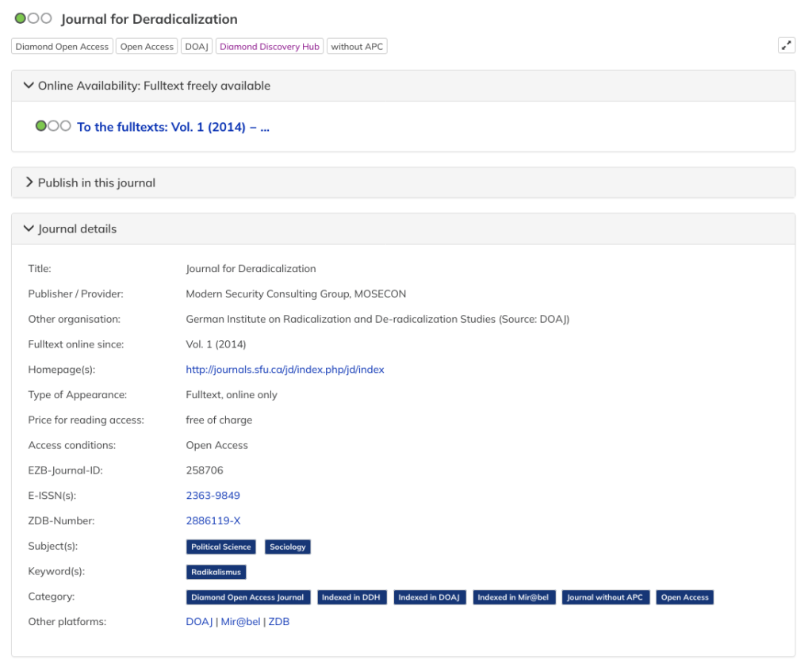Choose the Journal without APC category tag
This screenshot has width=812, height=660.
tap(605, 597)
